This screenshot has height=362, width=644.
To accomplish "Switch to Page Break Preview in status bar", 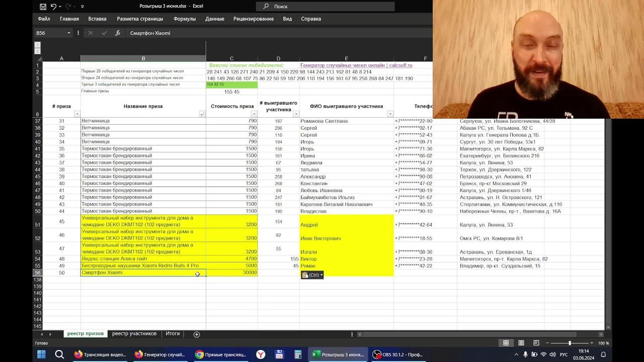I will pyautogui.click(x=536, y=343).
